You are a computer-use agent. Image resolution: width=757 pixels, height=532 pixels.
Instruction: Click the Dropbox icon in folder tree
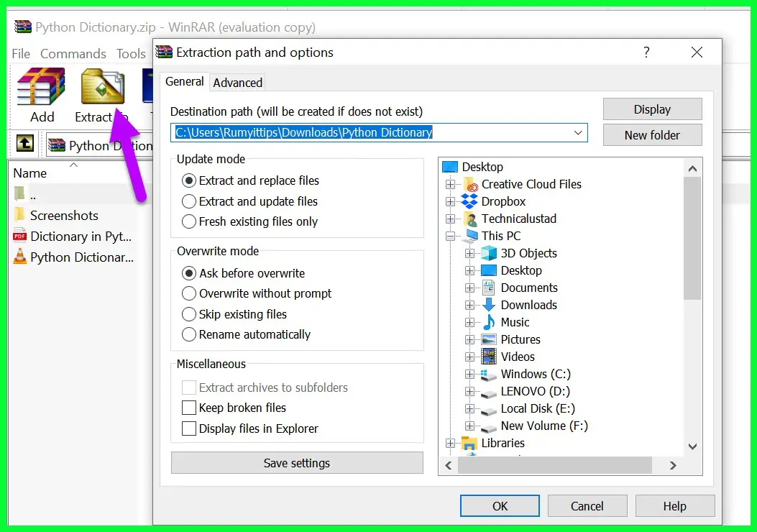469,201
